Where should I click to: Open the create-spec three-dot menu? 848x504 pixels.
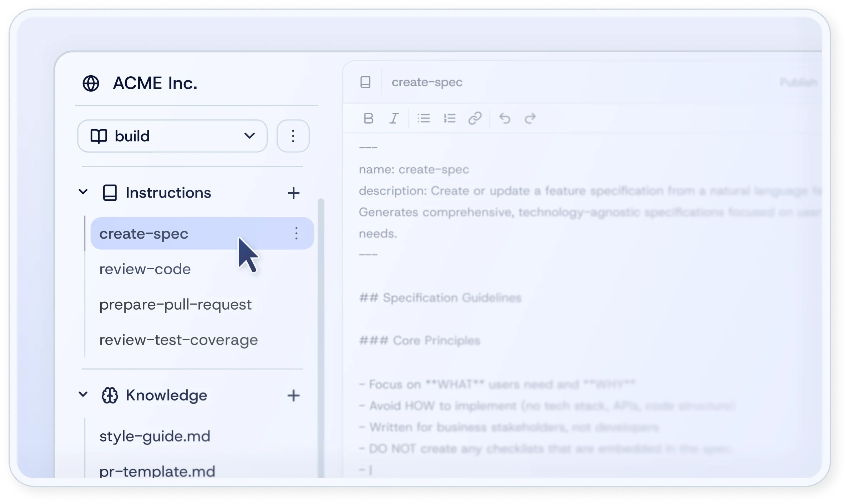pos(296,234)
